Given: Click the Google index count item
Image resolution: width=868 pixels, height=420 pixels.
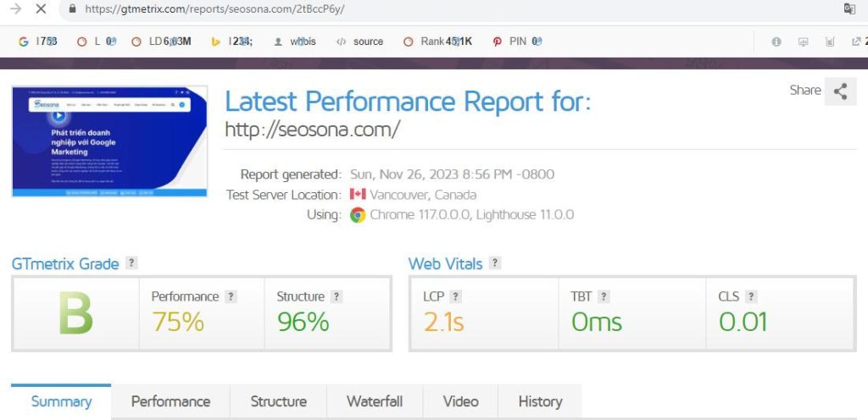Looking at the screenshot, I should pos(37,41).
